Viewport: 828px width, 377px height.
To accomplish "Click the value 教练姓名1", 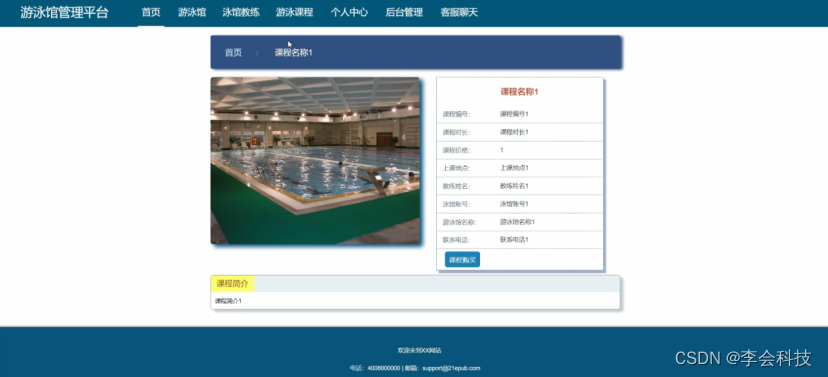I will click(514, 186).
